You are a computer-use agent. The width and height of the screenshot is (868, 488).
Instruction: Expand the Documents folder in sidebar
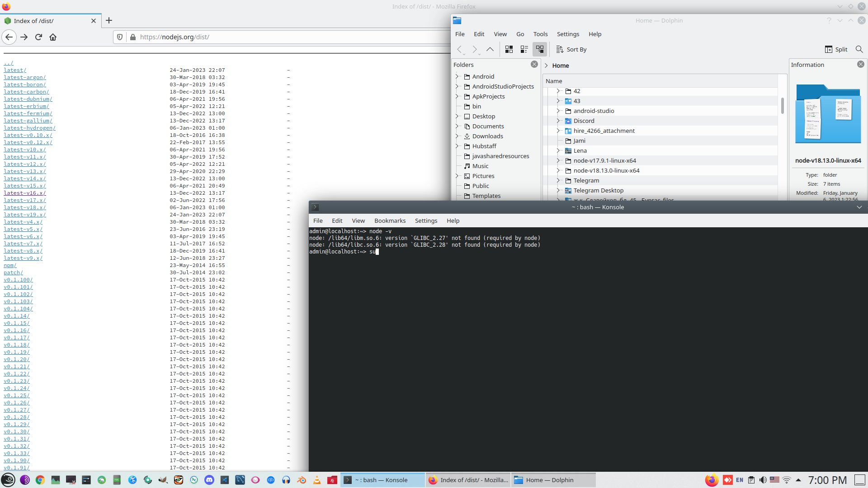coord(457,127)
